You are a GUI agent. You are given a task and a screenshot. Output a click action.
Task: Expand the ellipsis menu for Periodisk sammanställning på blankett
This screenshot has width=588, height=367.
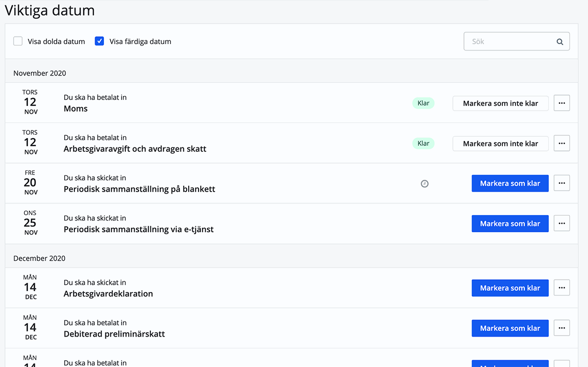(x=562, y=183)
